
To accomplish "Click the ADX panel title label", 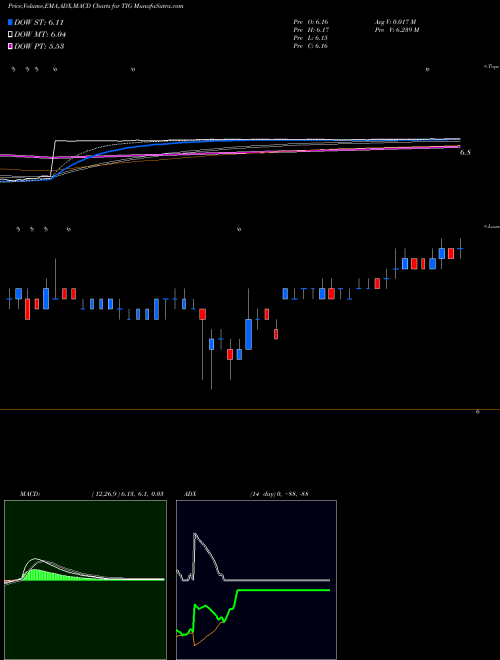I will pos(191,494).
